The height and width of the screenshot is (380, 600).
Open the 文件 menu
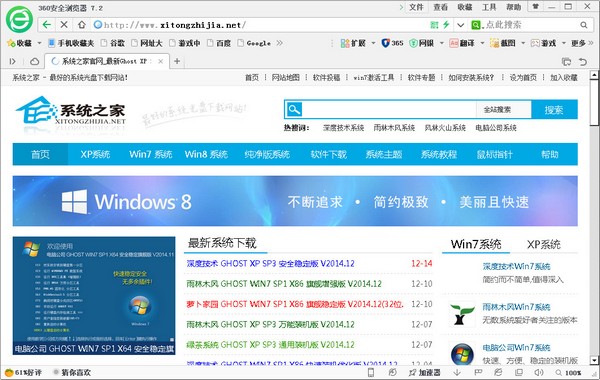pyautogui.click(x=416, y=7)
